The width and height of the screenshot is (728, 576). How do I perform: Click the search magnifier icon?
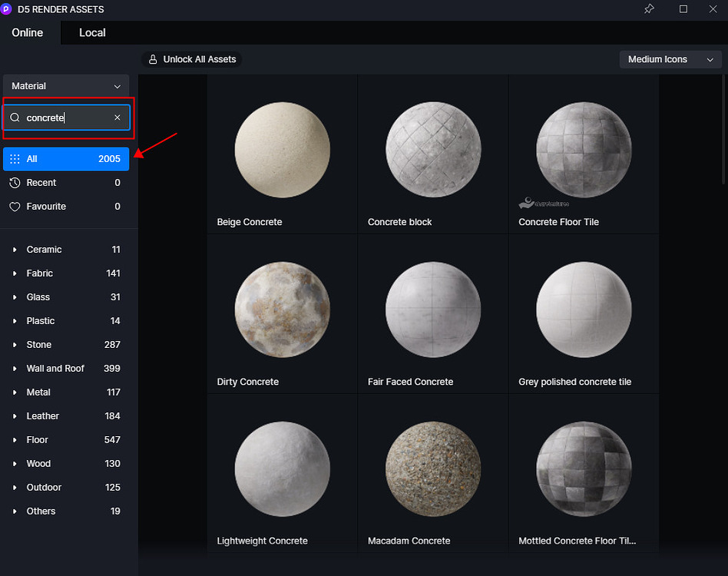click(15, 118)
